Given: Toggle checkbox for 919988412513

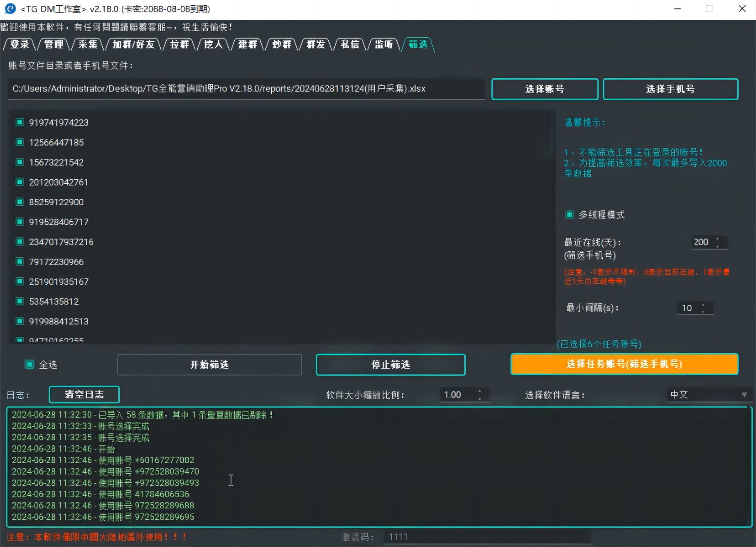Looking at the screenshot, I should 19,321.
